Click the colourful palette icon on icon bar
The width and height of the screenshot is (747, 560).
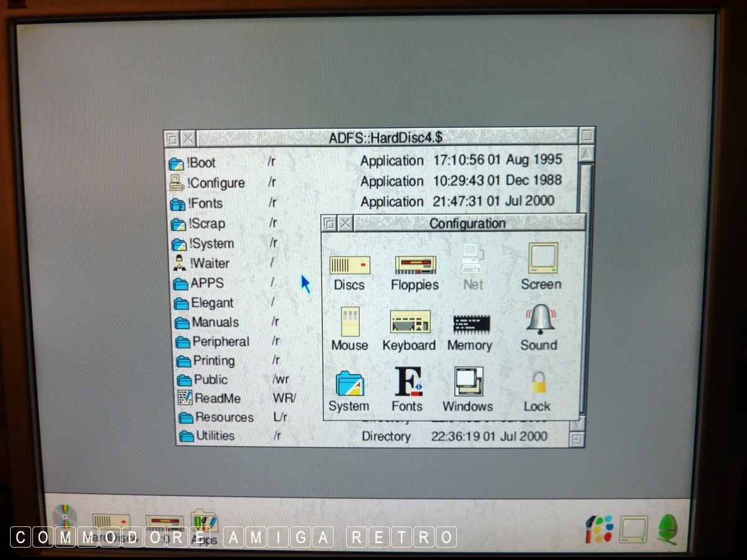pos(599,530)
